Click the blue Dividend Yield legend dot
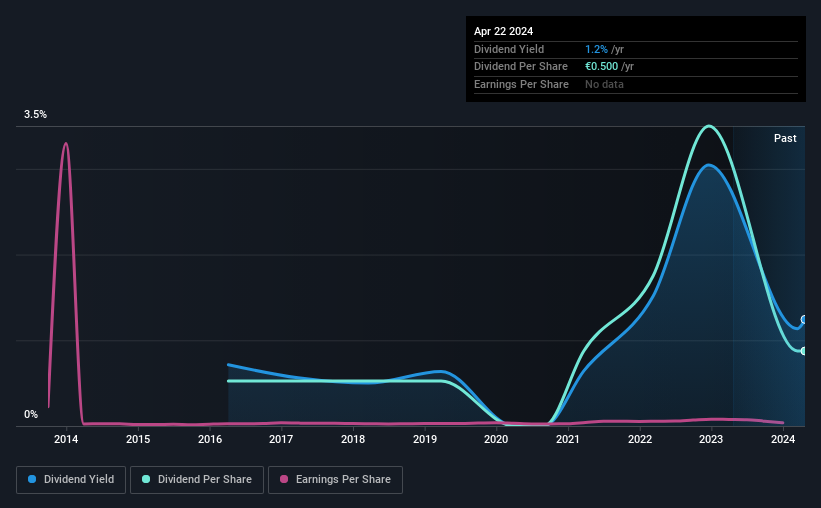This screenshot has height=508, width=821. tap(32, 479)
